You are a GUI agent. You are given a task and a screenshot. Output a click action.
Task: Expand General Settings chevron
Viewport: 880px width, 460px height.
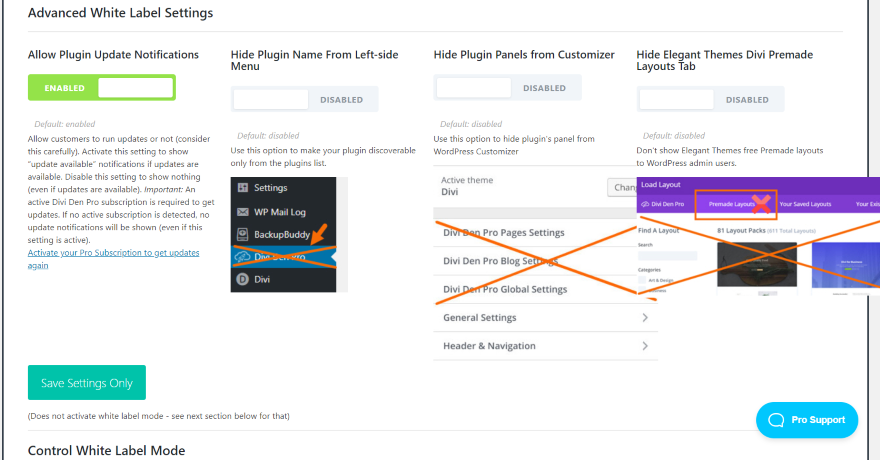(645, 318)
